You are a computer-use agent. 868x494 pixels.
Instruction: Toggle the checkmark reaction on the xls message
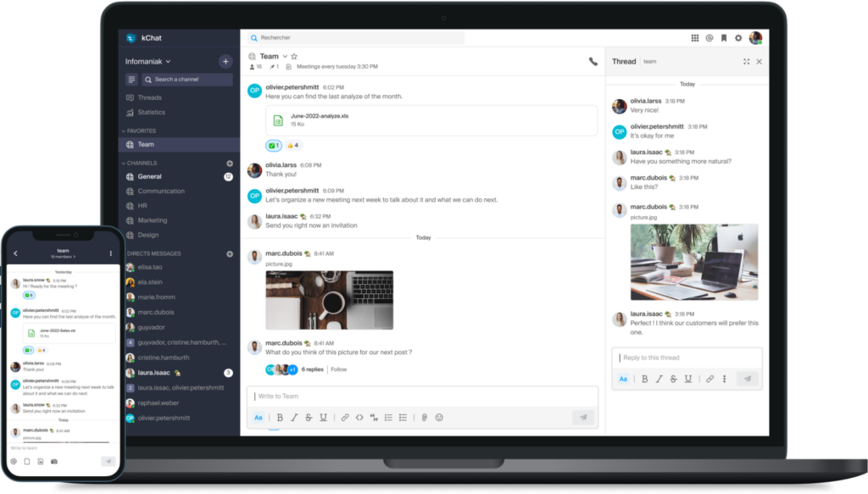[x=274, y=146]
